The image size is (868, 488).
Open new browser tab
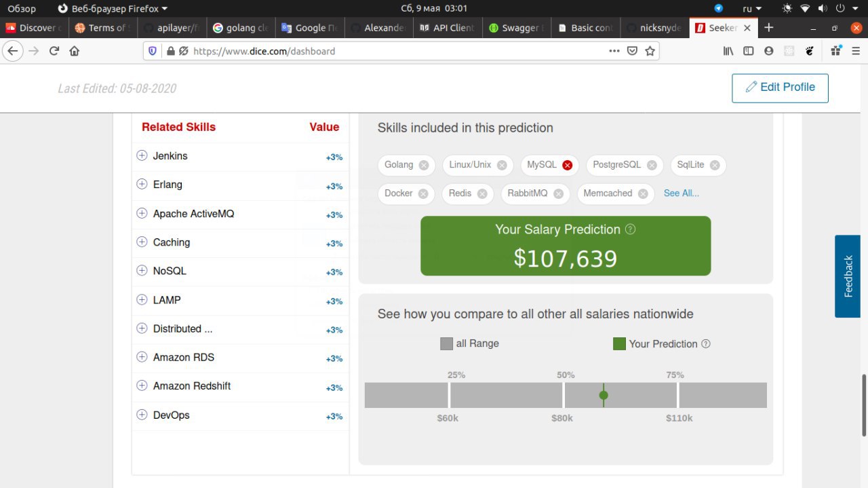coord(768,28)
